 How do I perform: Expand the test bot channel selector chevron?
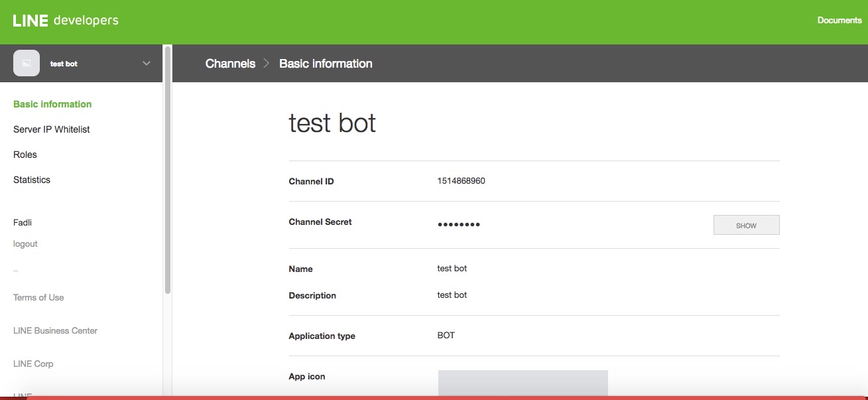(x=147, y=64)
